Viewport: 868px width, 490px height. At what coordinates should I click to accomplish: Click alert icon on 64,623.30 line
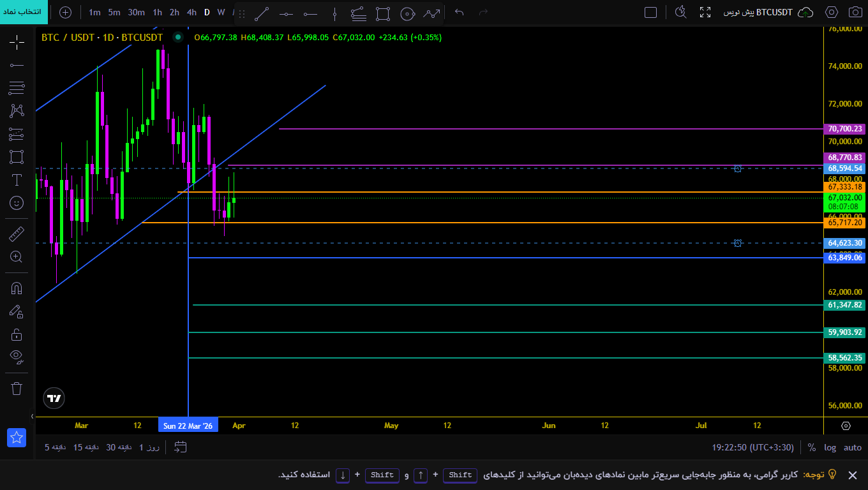738,243
